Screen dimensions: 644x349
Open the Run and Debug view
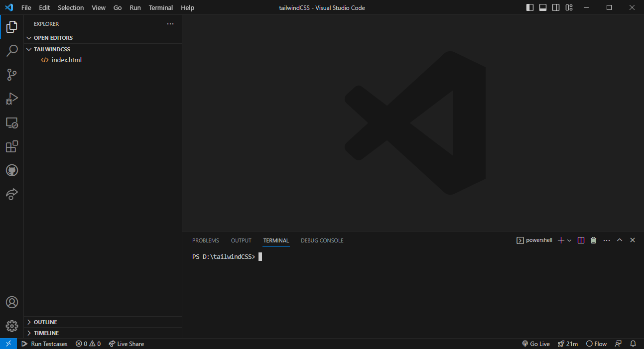(11, 99)
